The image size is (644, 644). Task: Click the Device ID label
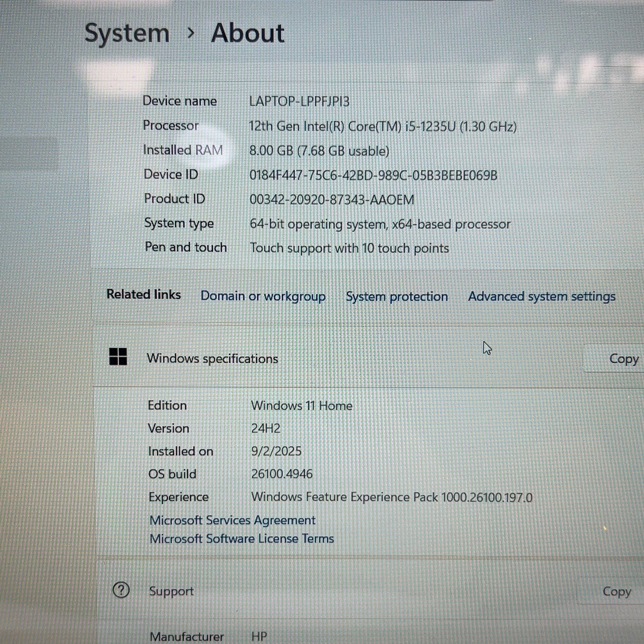(x=170, y=174)
